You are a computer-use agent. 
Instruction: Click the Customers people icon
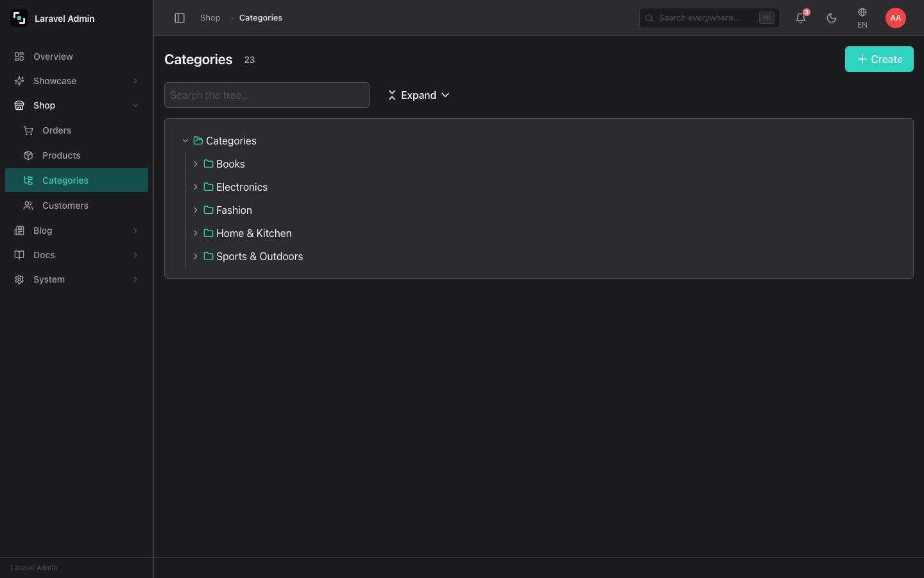coord(28,206)
